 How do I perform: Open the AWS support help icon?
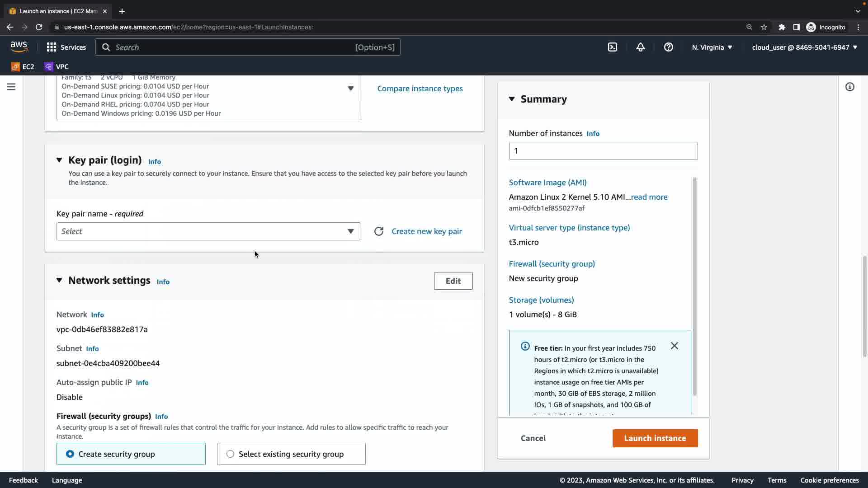point(669,47)
